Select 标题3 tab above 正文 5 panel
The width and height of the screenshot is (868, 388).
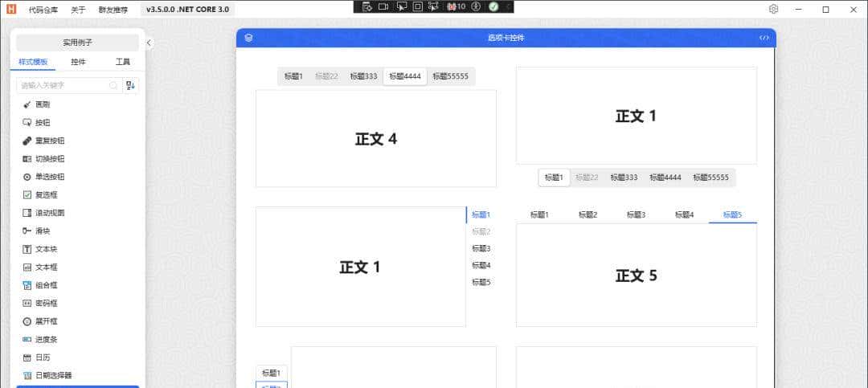click(636, 214)
